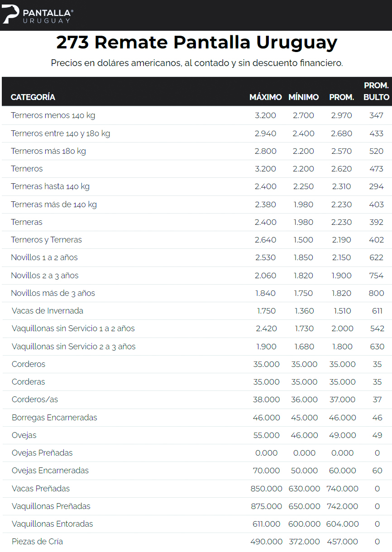This screenshot has height=552, width=392.
Task: Click the Pantalla Uruguay logo
Action: tap(38, 15)
